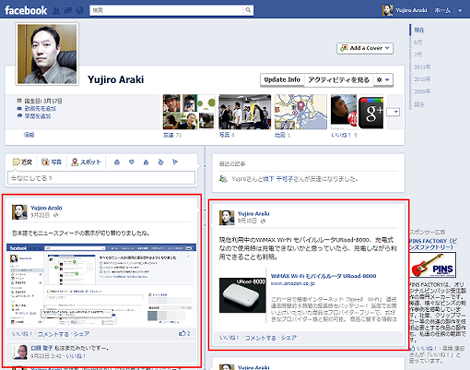Open the photos section thumbnail

[x=245, y=112]
